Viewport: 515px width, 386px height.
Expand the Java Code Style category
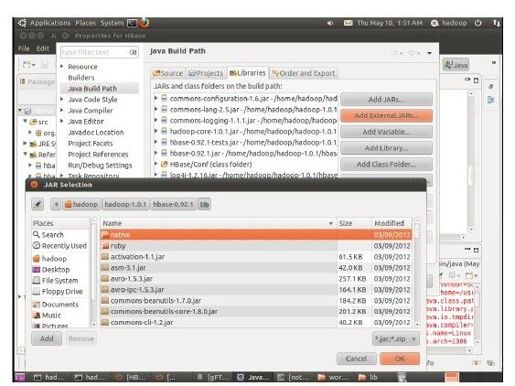[62, 99]
